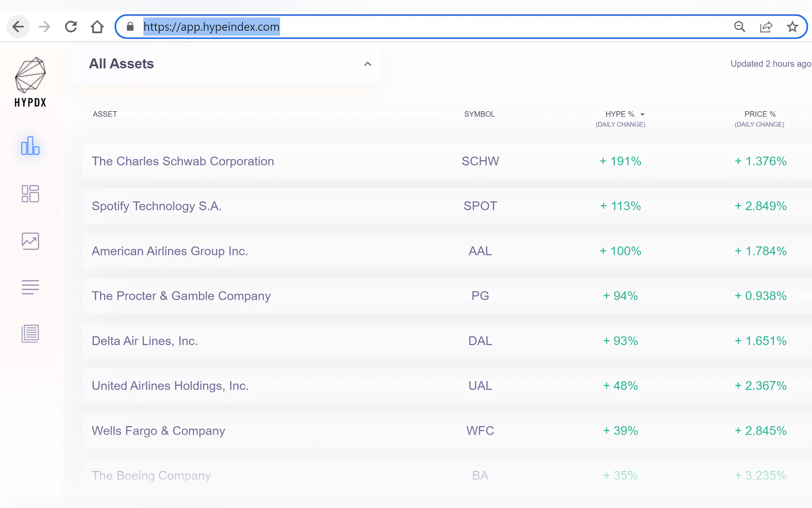812x508 pixels.
Task: Click the bar chart icon in sidebar
Action: coord(30,146)
